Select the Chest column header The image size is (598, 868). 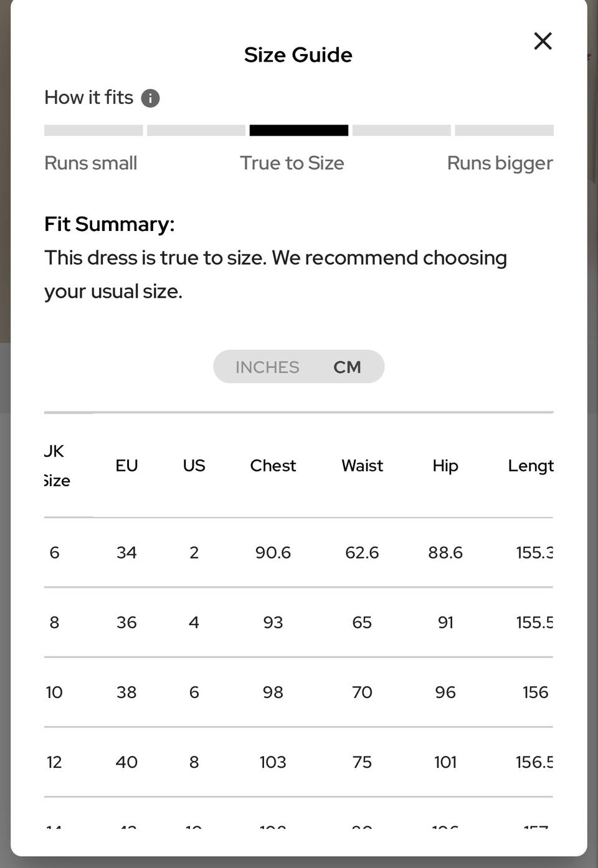click(273, 465)
